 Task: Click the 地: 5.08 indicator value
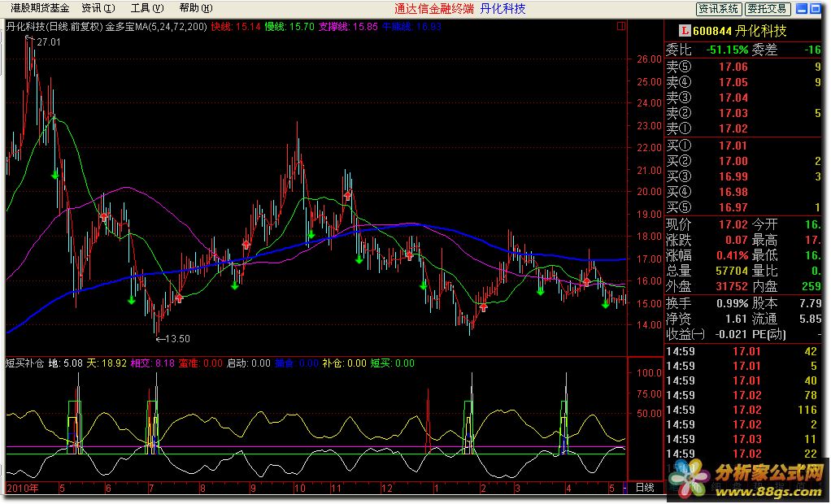click(66, 363)
